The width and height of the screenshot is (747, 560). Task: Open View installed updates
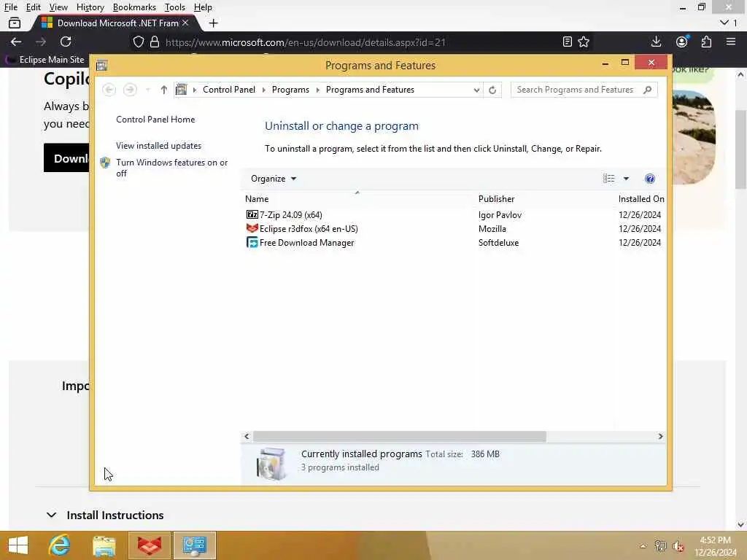click(x=158, y=146)
